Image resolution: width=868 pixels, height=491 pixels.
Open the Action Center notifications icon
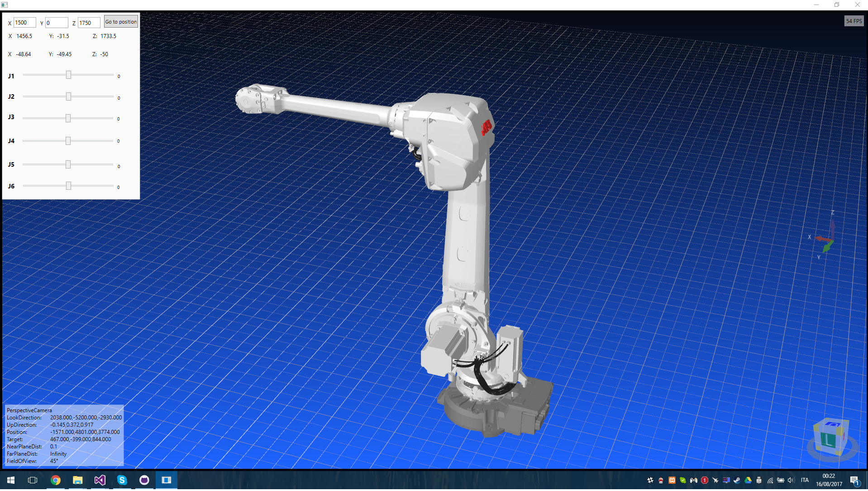tap(854, 481)
